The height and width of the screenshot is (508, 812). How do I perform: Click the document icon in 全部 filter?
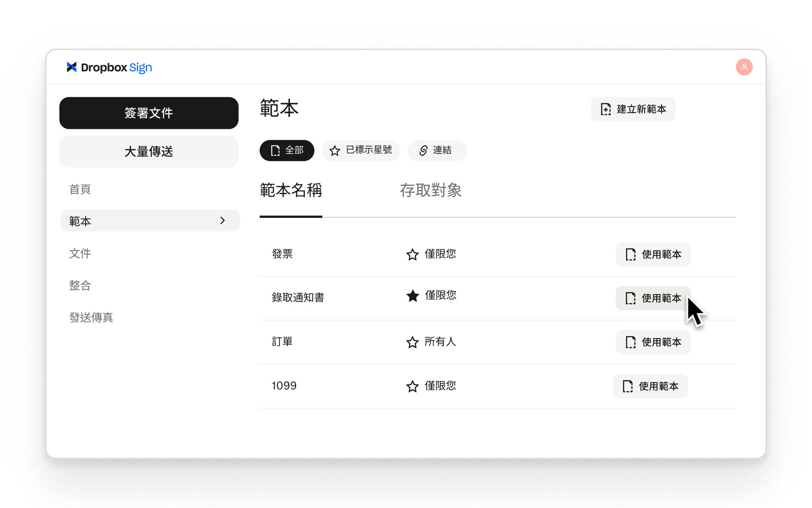(275, 150)
